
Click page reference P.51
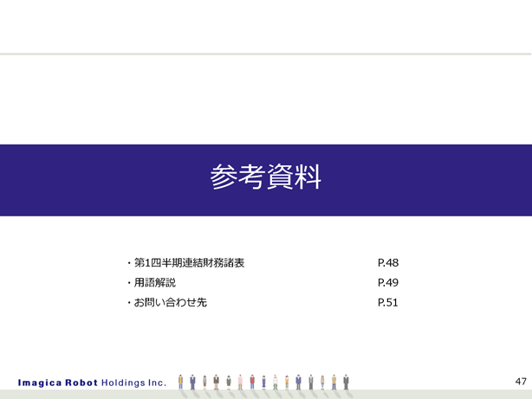point(388,302)
